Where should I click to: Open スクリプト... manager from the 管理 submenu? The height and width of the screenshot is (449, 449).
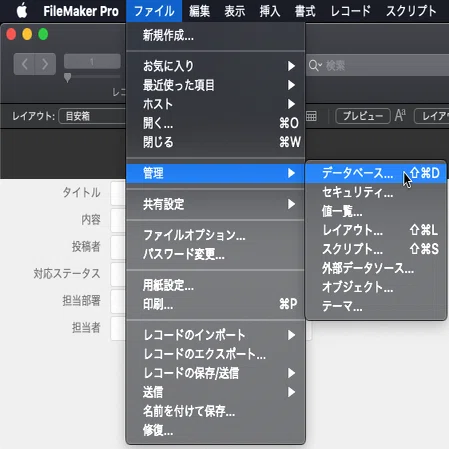376,249
